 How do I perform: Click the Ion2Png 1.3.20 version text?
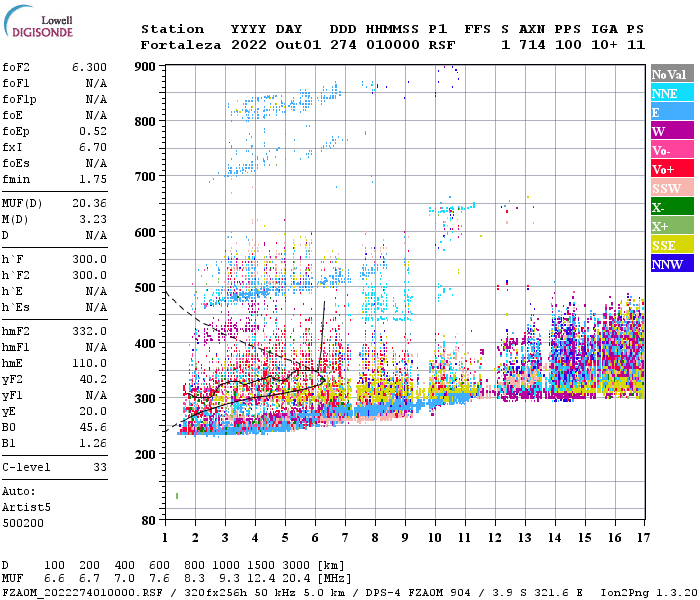[x=649, y=592]
